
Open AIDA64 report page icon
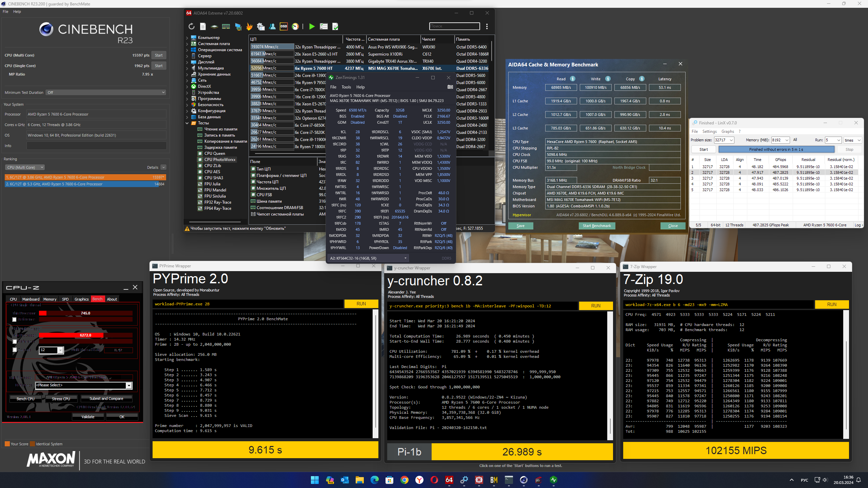pos(203,26)
